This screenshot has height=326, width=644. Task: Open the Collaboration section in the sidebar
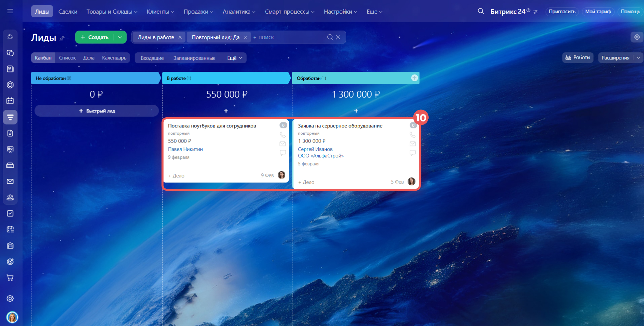[10, 37]
